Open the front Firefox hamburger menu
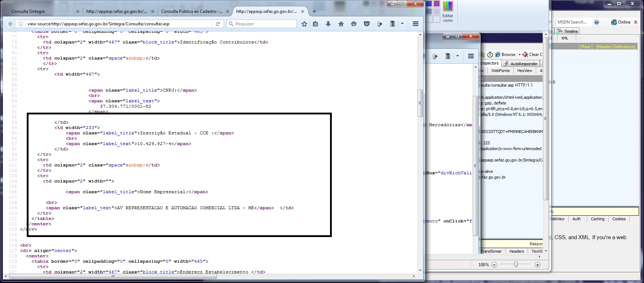This screenshot has width=644, height=283. (x=416, y=24)
